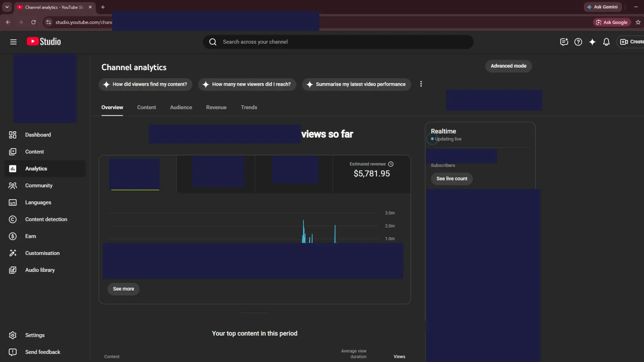Viewport: 644px width, 362px height.
Task: Bookmark the page with the star icon
Action: tap(638, 22)
